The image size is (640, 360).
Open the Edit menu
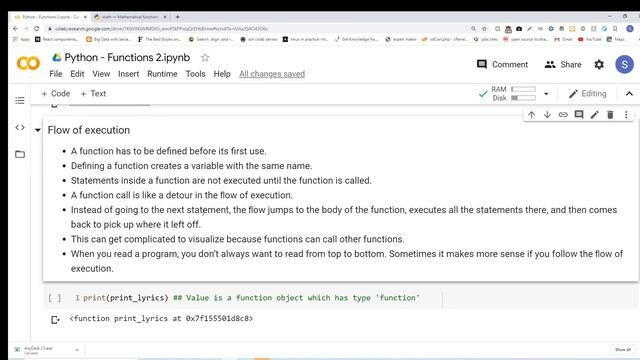click(77, 74)
